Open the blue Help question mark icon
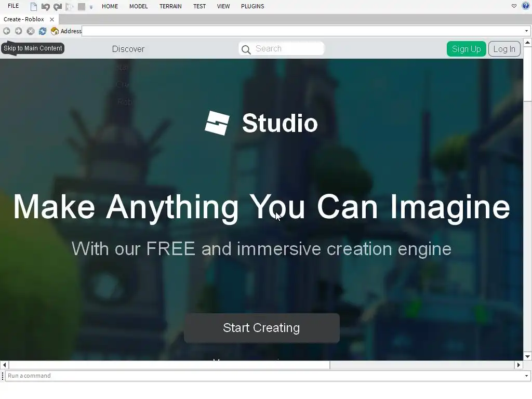532x399 pixels. pyautogui.click(x=526, y=6)
